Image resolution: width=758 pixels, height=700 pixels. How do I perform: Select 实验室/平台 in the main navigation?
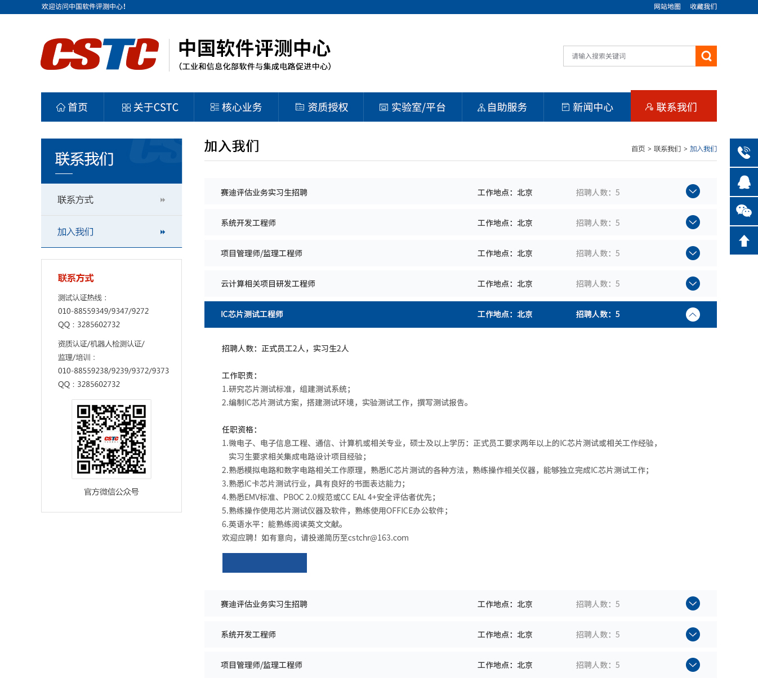412,107
